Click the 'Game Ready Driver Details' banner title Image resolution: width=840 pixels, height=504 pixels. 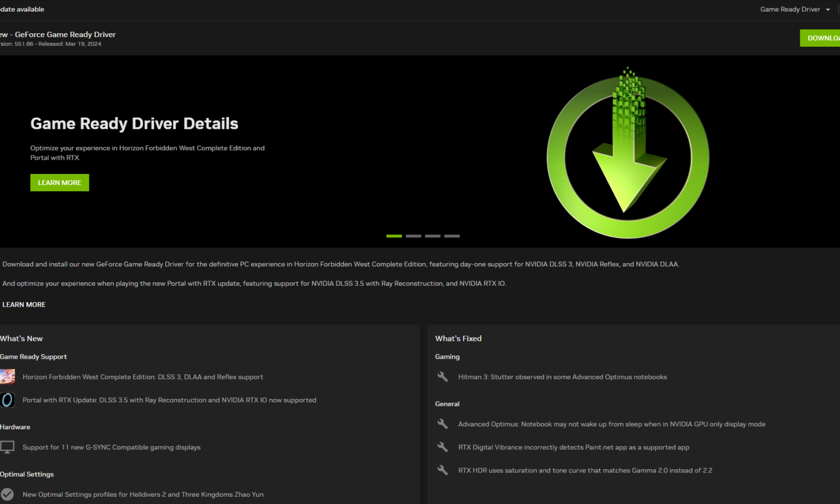coord(134,124)
